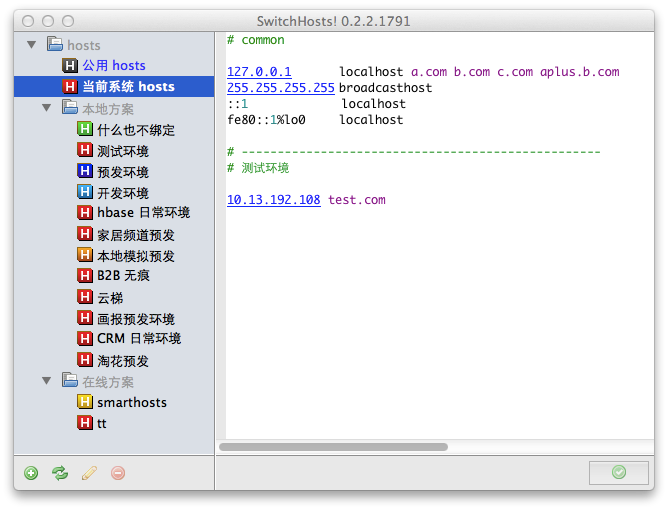Screen dimensions: 668x510
Task: Click the green refresh arrows icon
Action: pos(60,473)
